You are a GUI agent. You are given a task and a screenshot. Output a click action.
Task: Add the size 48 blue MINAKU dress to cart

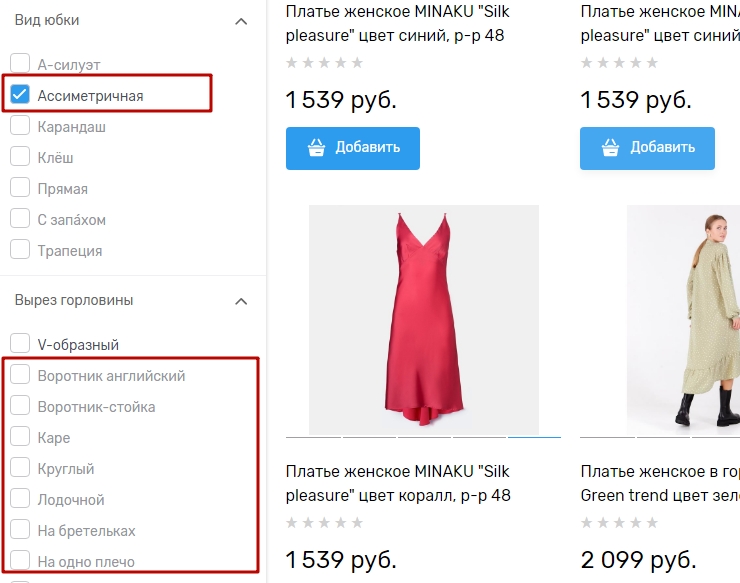click(x=352, y=148)
